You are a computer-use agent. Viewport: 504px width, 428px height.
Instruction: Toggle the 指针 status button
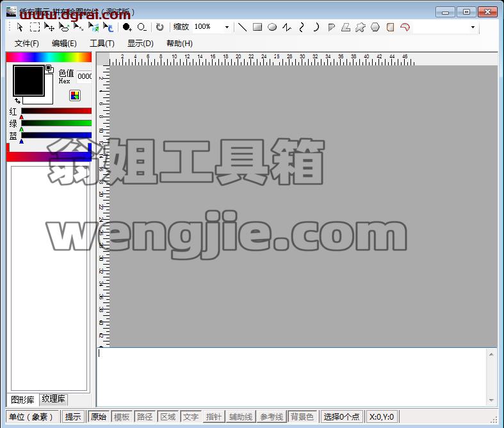click(214, 416)
